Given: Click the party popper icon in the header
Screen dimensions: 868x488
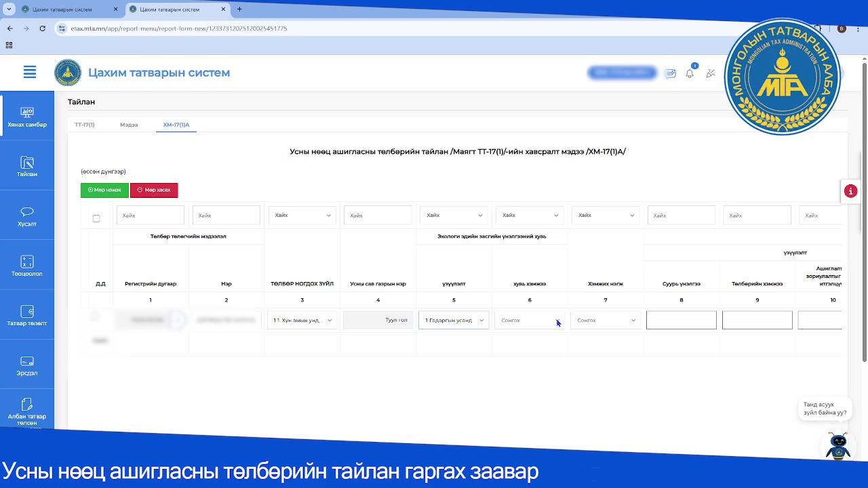Looking at the screenshot, I should tap(710, 73).
